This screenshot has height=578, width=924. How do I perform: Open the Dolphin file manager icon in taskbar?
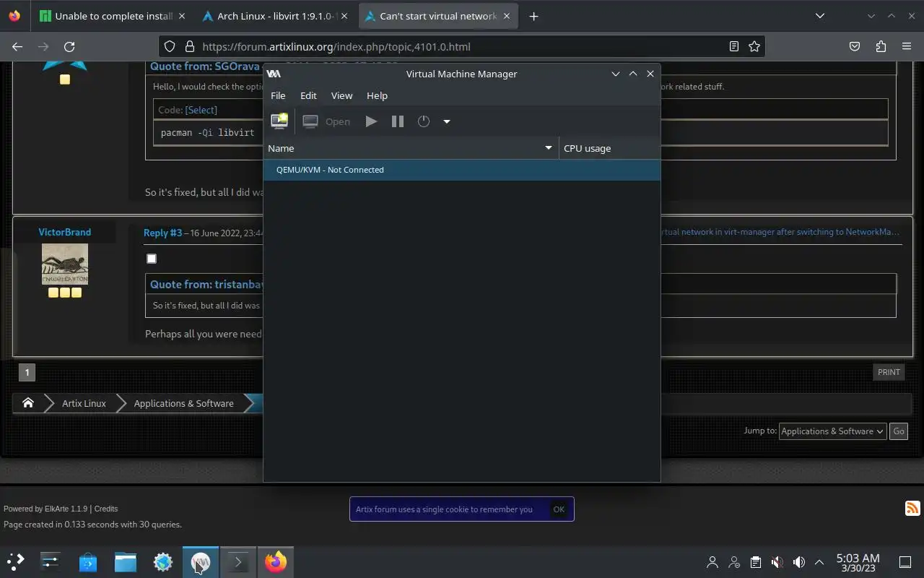click(x=126, y=561)
